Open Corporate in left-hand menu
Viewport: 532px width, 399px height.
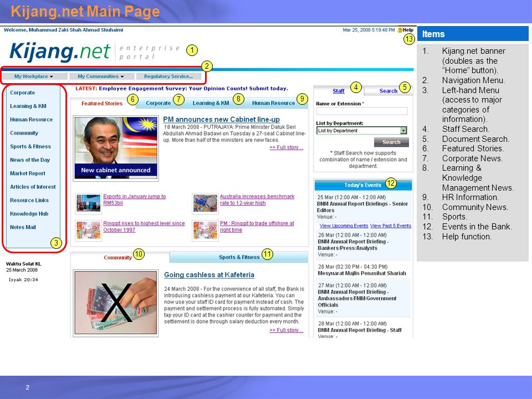click(22, 93)
